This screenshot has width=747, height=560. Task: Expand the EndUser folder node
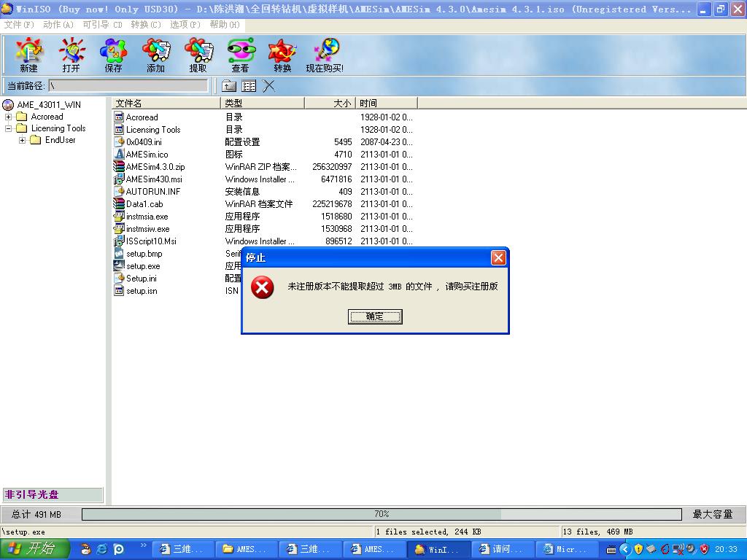[22, 140]
